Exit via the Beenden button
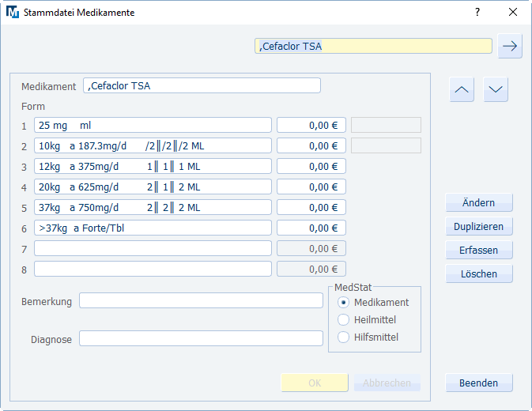This screenshot has height=411, width=532. pos(479,383)
